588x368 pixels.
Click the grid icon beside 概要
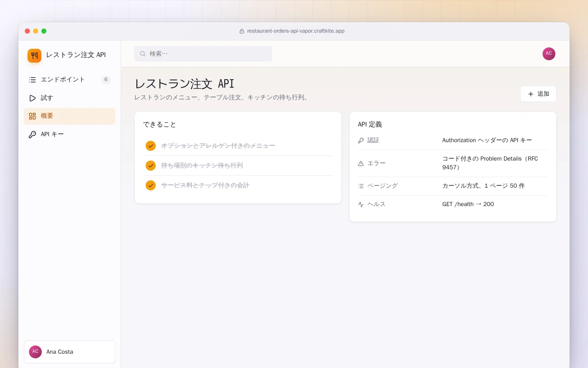pos(32,116)
